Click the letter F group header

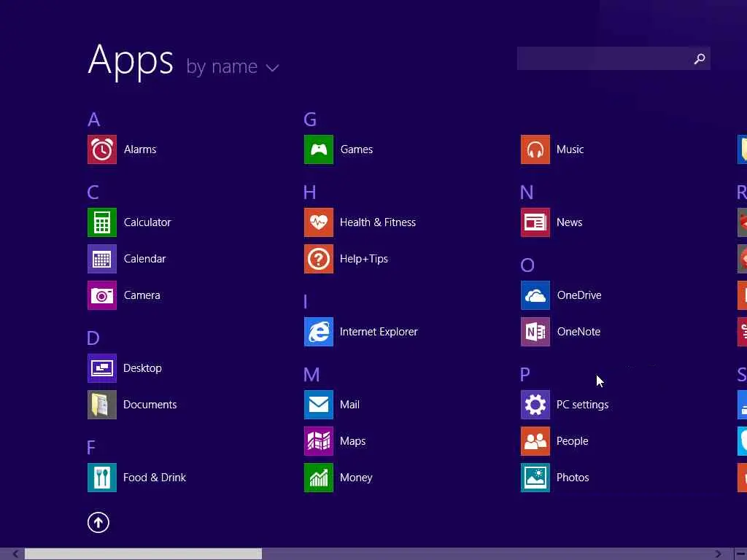pos(91,448)
